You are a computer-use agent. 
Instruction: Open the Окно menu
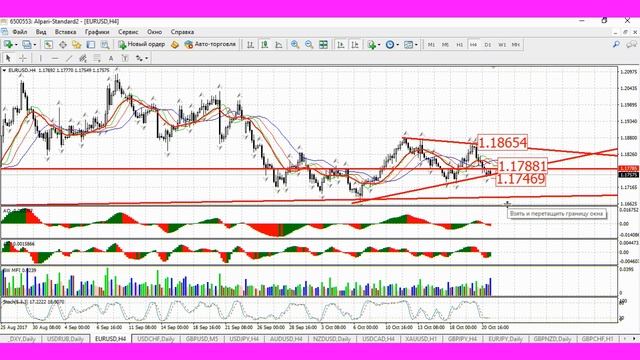[154, 32]
